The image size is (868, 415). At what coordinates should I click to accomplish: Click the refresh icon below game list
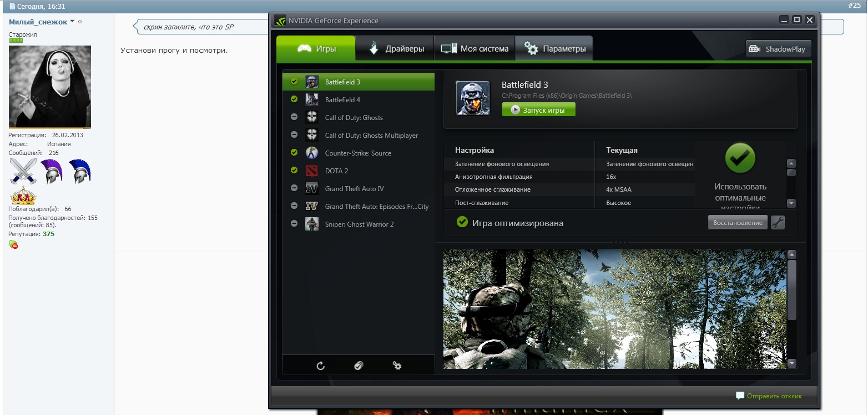[320, 366]
